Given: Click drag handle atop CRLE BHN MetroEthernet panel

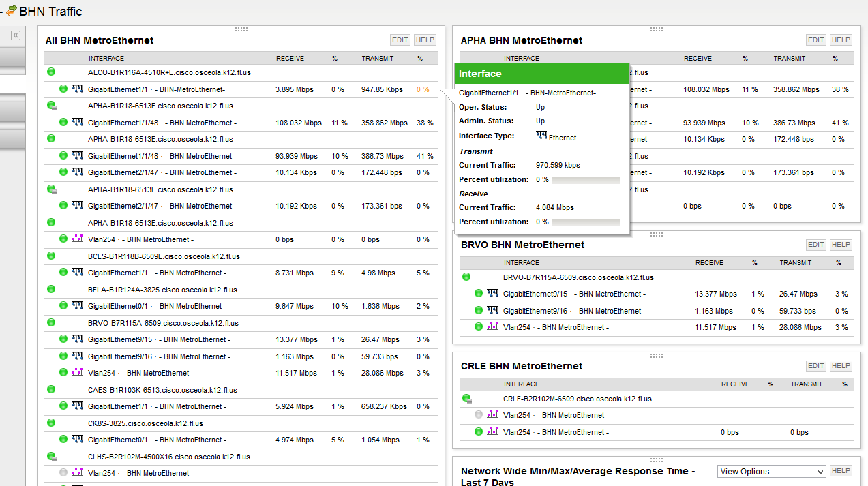Looking at the screenshot, I should pos(657,355).
